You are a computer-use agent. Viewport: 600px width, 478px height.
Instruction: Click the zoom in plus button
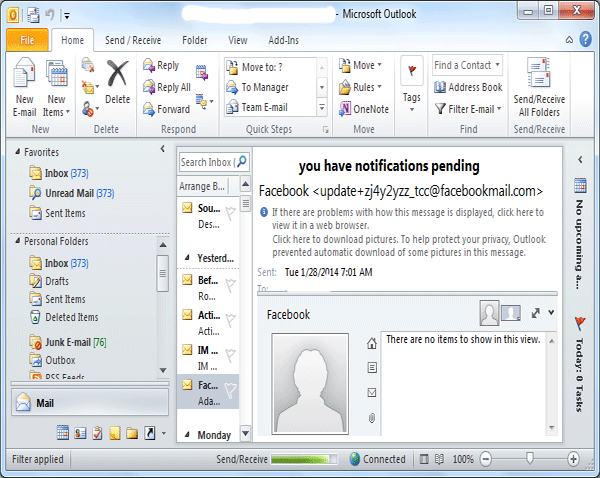573,458
